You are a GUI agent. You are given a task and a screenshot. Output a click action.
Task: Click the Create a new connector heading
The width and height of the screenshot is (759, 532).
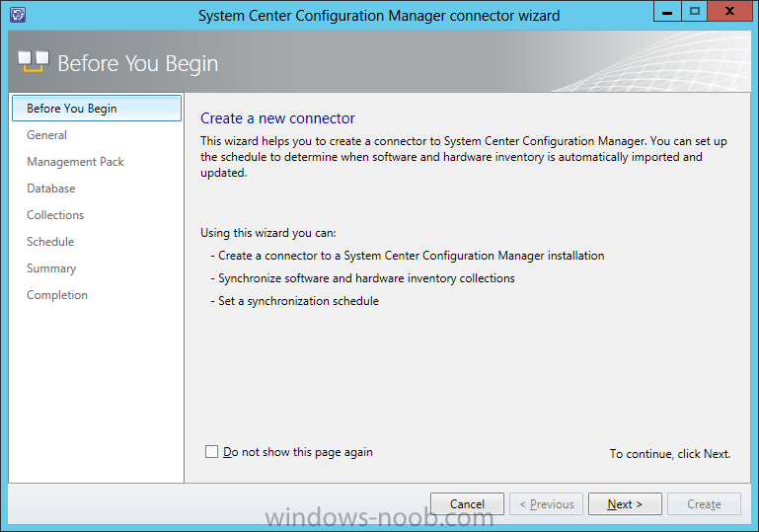point(277,118)
